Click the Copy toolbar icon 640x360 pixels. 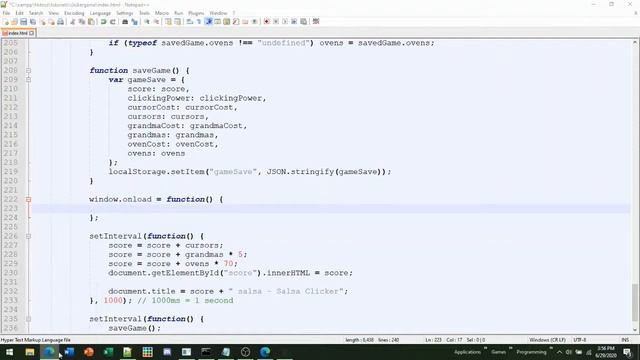coord(82,22)
